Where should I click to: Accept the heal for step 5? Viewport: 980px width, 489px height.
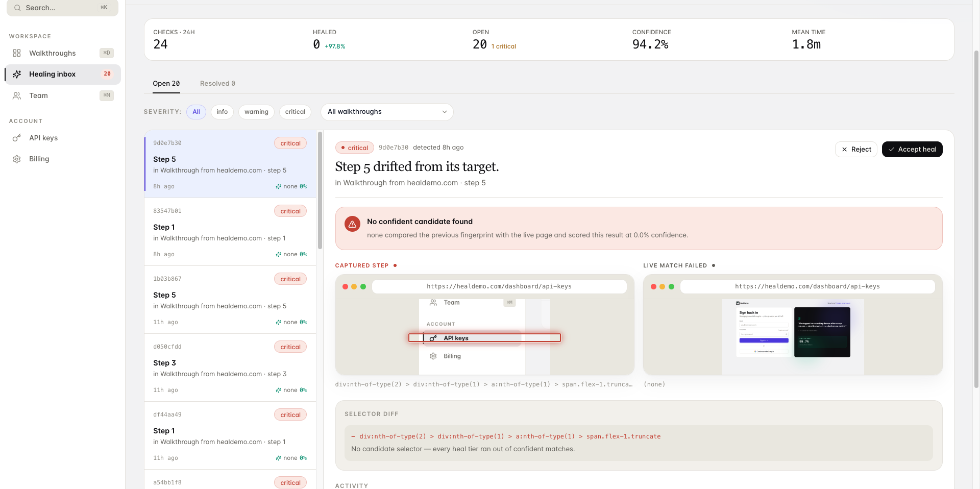click(x=912, y=149)
